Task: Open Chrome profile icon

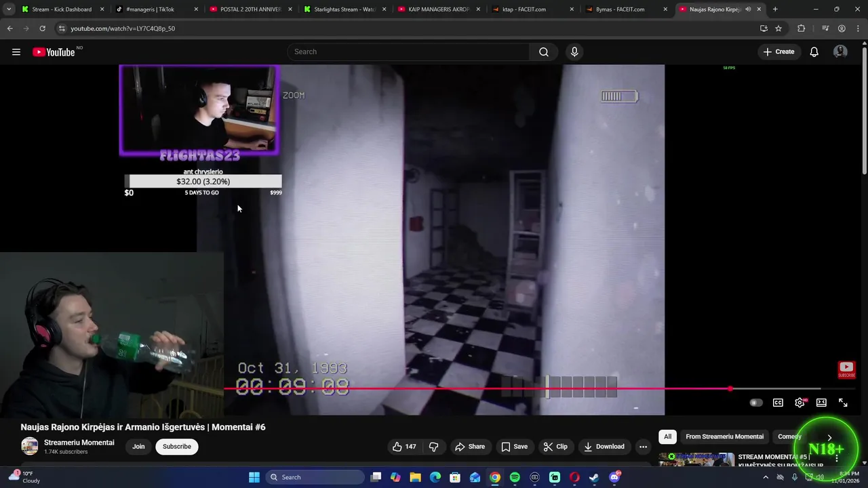Action: click(842, 28)
